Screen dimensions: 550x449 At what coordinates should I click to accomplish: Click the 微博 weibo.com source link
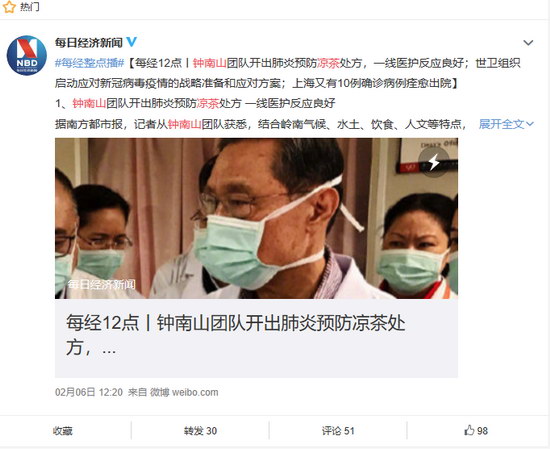(184, 392)
